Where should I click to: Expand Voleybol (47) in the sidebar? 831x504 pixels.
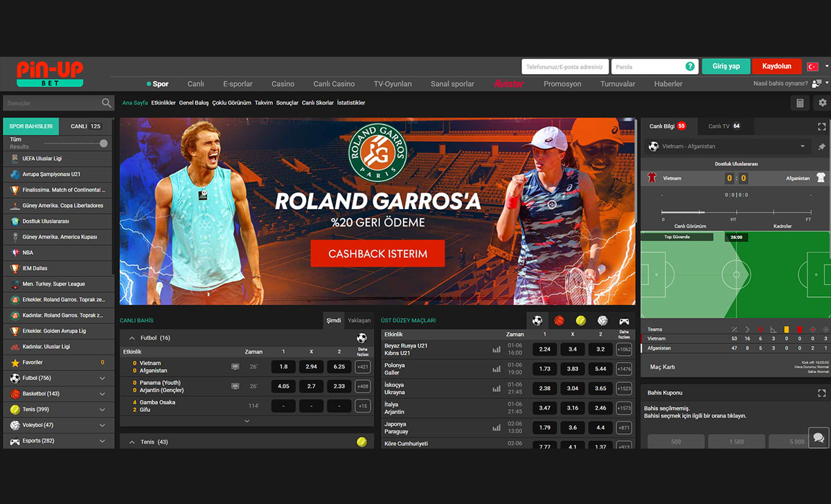(102, 425)
